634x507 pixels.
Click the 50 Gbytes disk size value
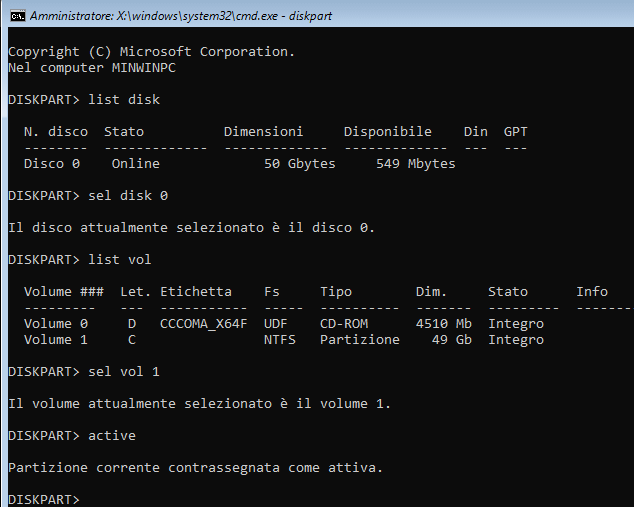click(x=299, y=163)
